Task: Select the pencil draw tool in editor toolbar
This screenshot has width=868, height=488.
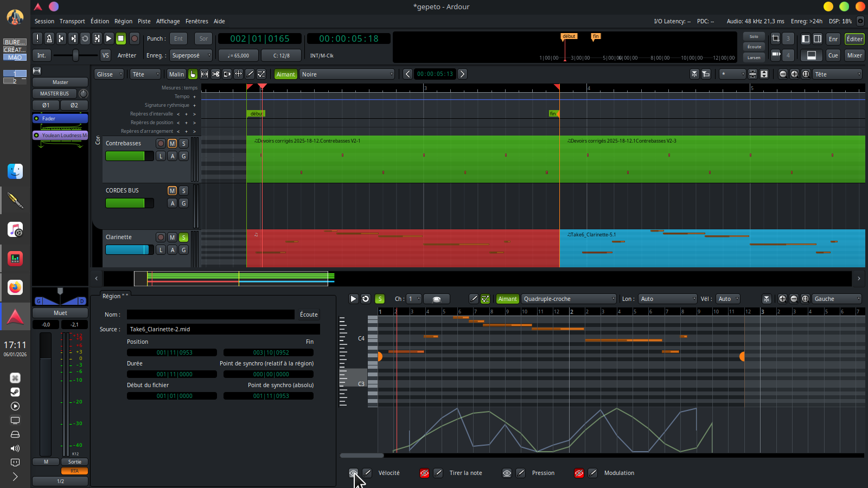Action: (250, 74)
